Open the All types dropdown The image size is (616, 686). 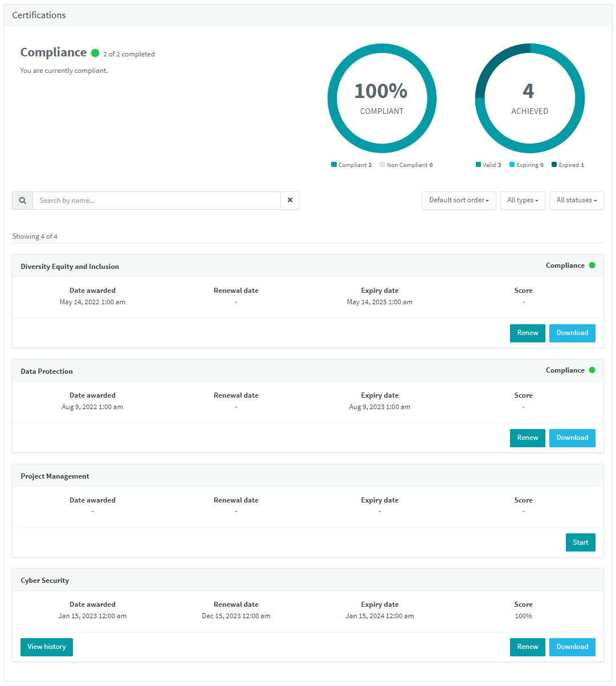tap(523, 201)
